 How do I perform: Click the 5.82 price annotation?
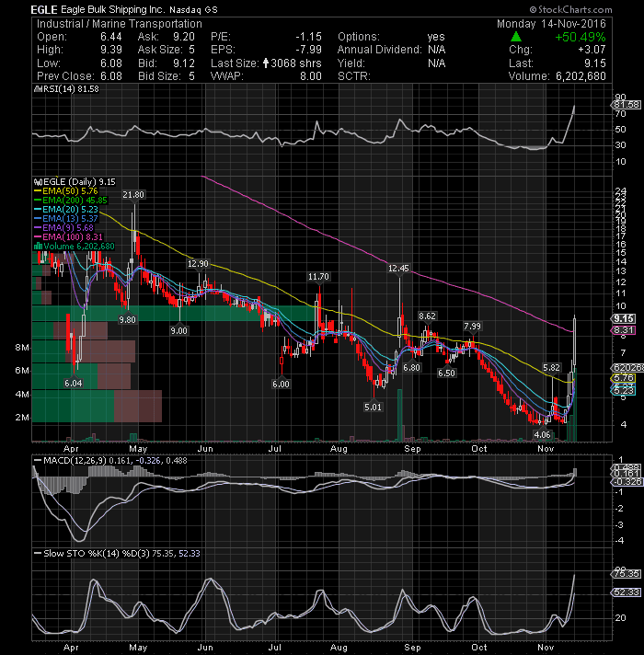pyautogui.click(x=551, y=368)
